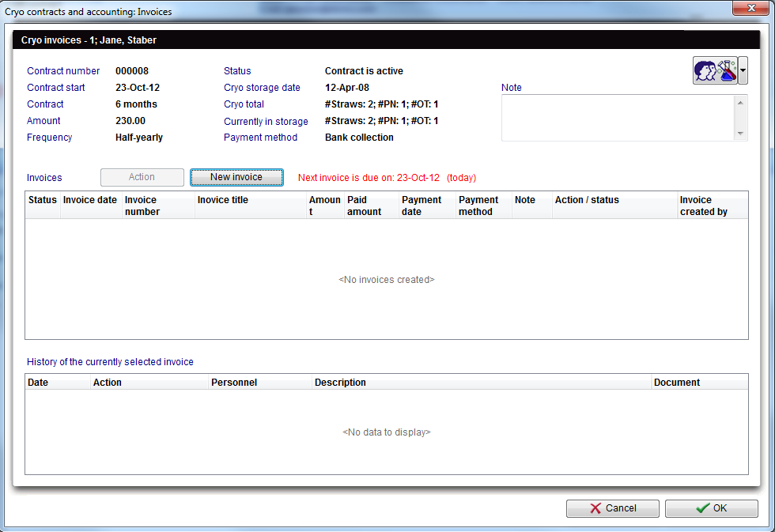
Task: Click the Paid amount column header
Action: (371, 206)
